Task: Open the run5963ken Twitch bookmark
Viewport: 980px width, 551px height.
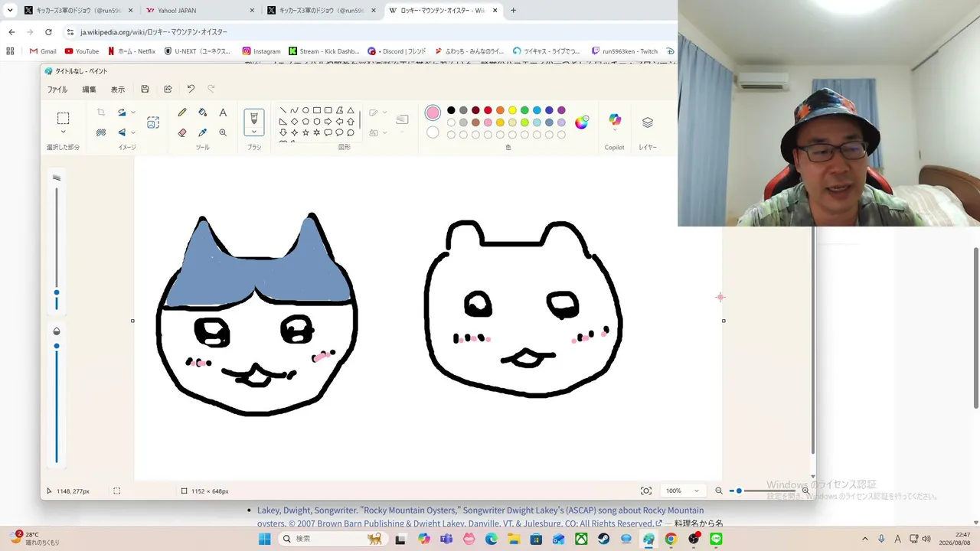Action: (624, 51)
